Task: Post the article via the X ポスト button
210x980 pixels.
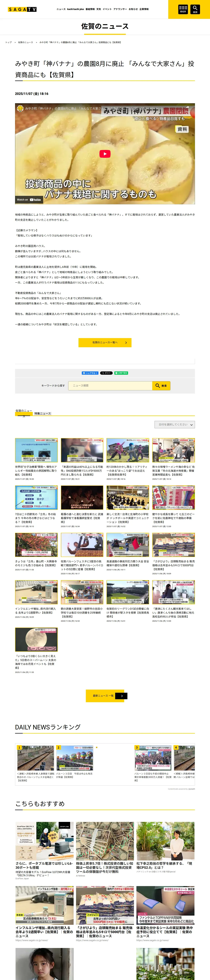Action: pyautogui.click(x=106, y=373)
